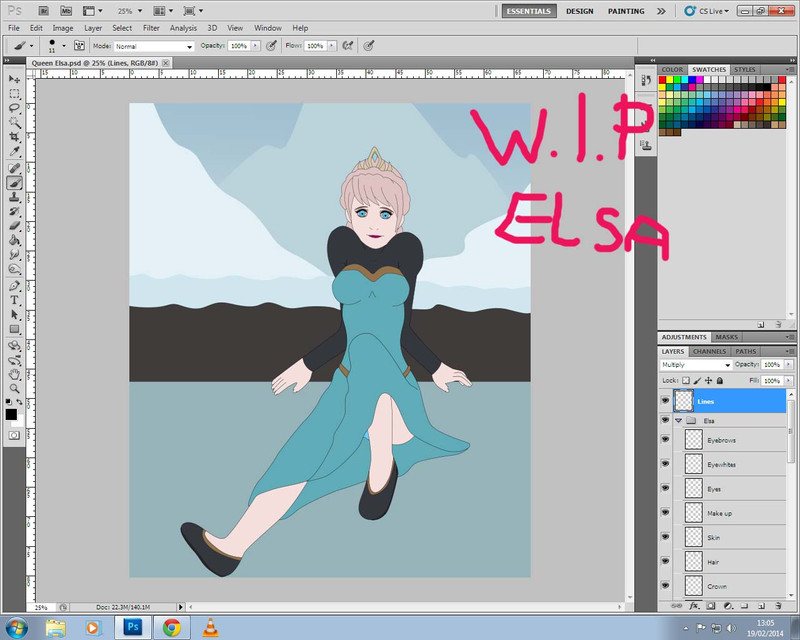Image resolution: width=800 pixels, height=640 pixels.
Task: Click the Windows Start button
Action: [17, 627]
